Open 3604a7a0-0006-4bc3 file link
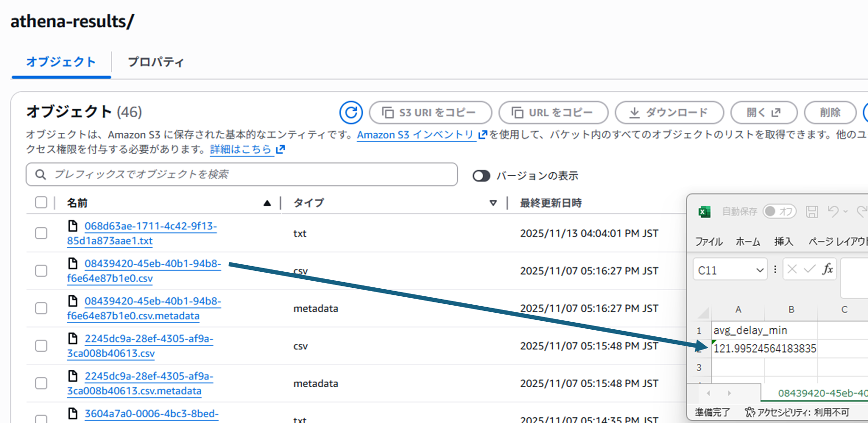Viewport: 868px width, 423px height. pyautogui.click(x=151, y=414)
